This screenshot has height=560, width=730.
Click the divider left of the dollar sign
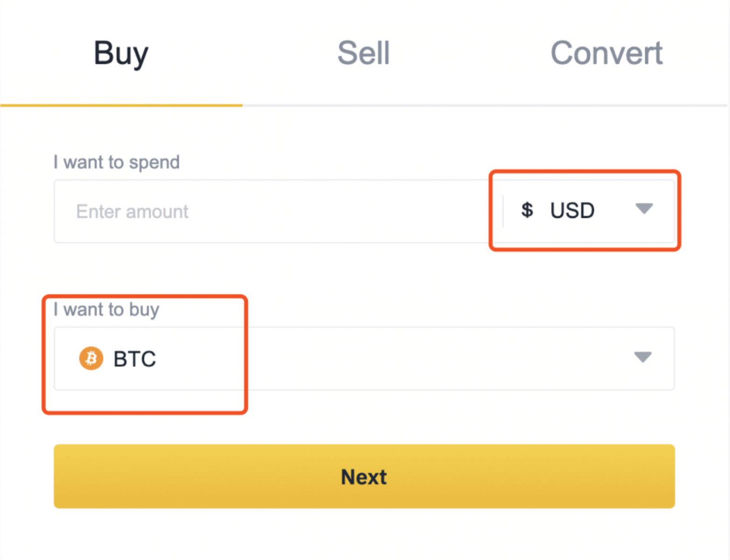tap(503, 211)
